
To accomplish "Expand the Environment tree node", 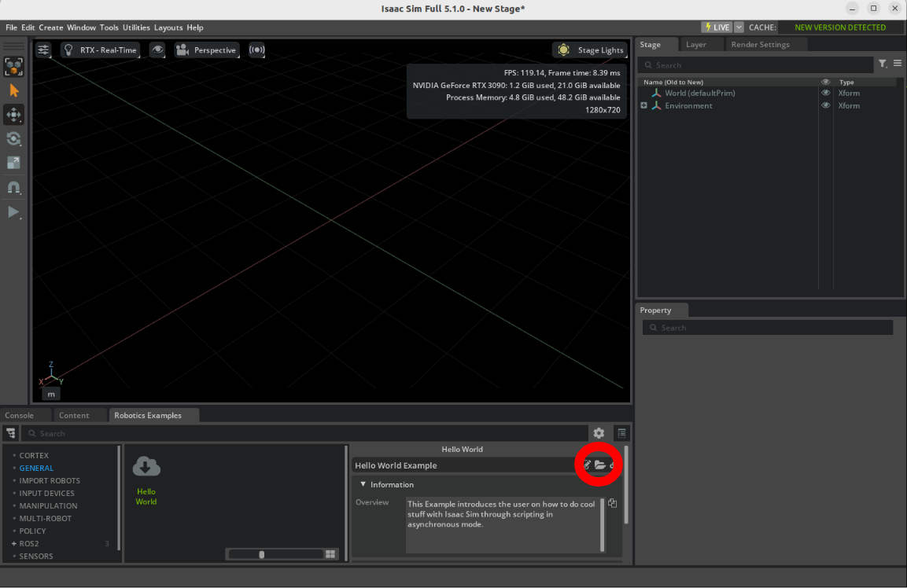I will [x=644, y=105].
